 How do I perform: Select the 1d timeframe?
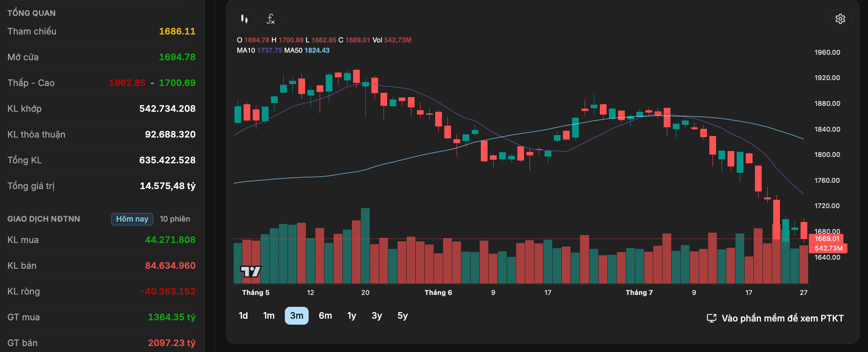point(243,316)
